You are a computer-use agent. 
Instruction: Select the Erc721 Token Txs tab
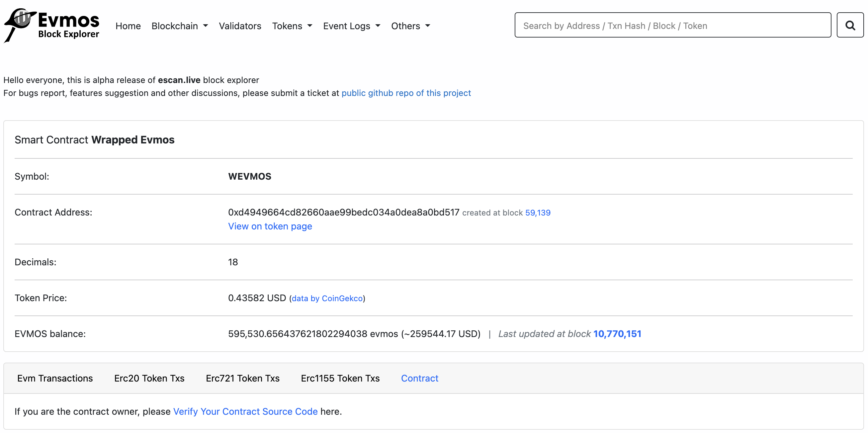click(x=243, y=378)
